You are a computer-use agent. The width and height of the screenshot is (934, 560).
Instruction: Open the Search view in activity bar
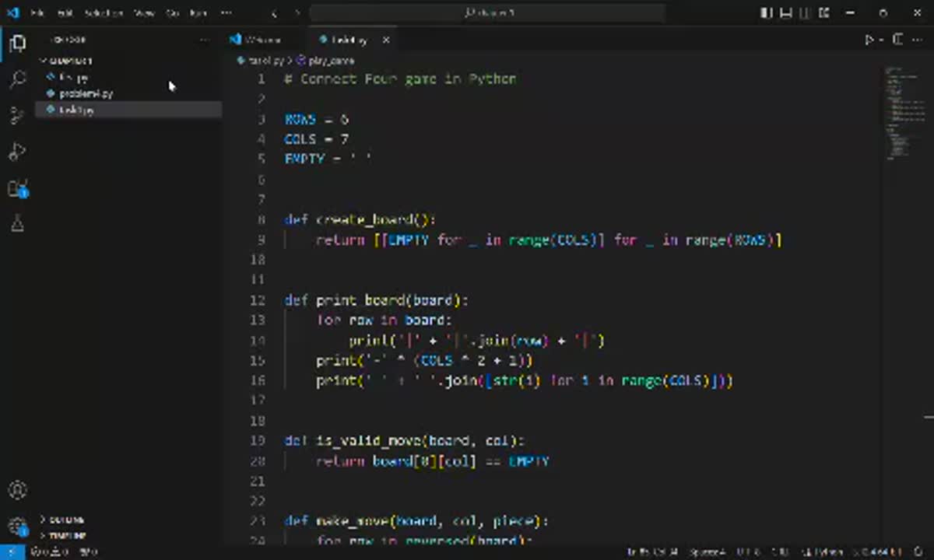click(17, 79)
